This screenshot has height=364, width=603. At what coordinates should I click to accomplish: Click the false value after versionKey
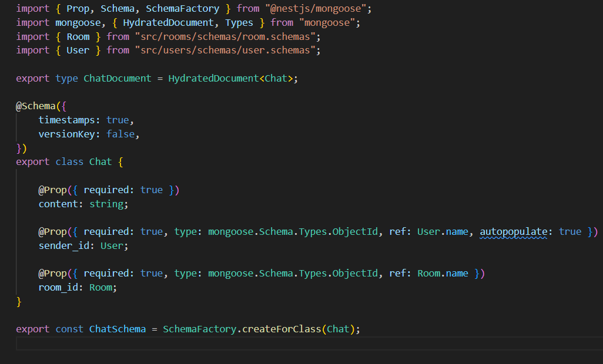pos(120,134)
